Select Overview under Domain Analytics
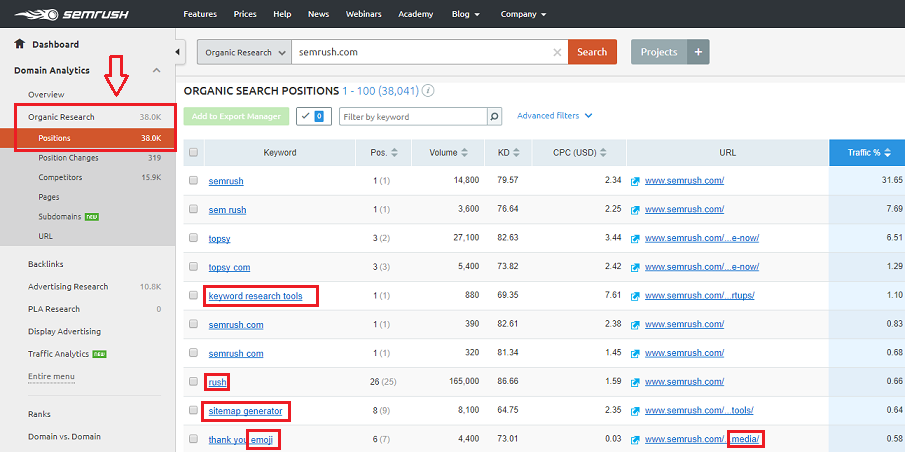 pyautogui.click(x=46, y=94)
